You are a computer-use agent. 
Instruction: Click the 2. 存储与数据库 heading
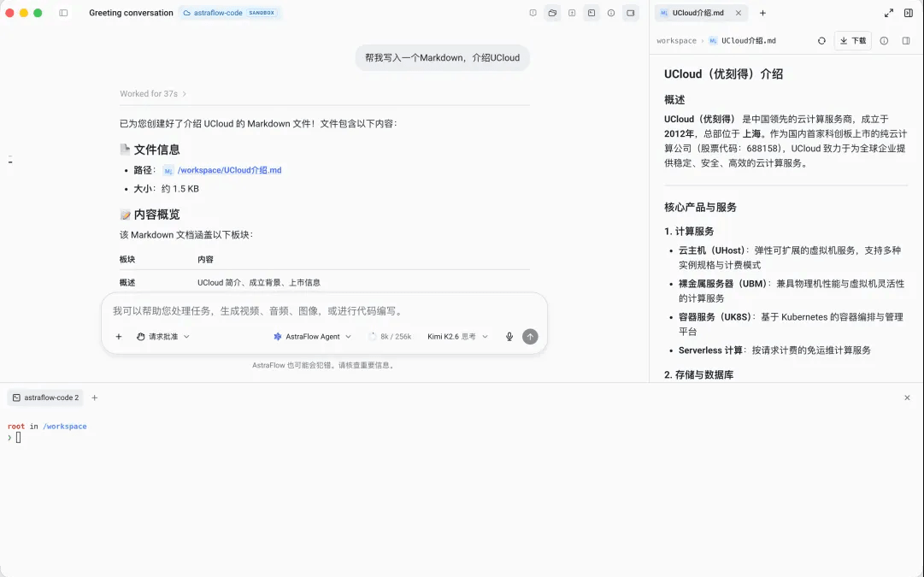tap(699, 375)
